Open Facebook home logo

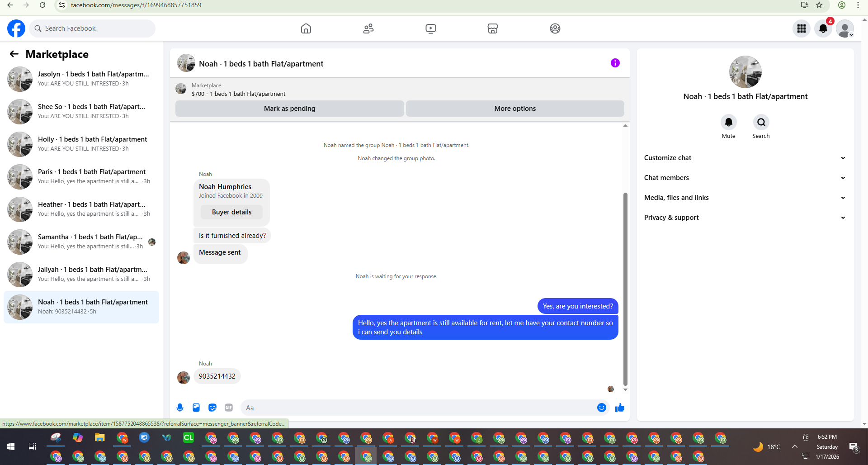(x=16, y=28)
